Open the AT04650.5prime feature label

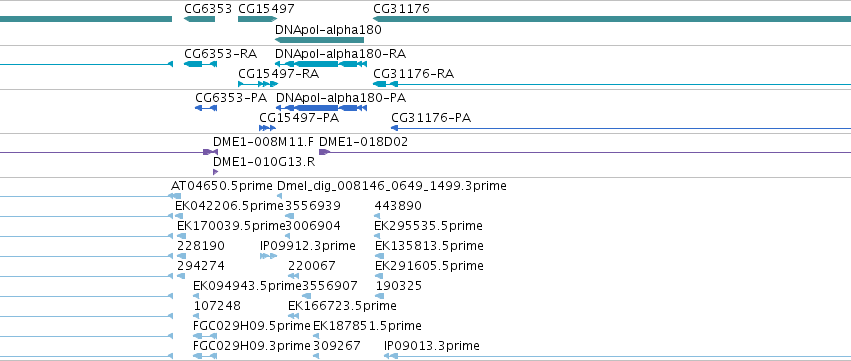pyautogui.click(x=221, y=186)
